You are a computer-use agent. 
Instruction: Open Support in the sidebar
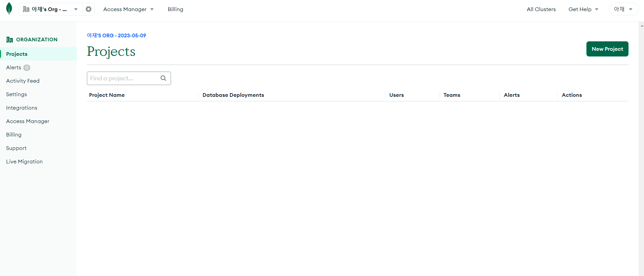[x=16, y=148]
